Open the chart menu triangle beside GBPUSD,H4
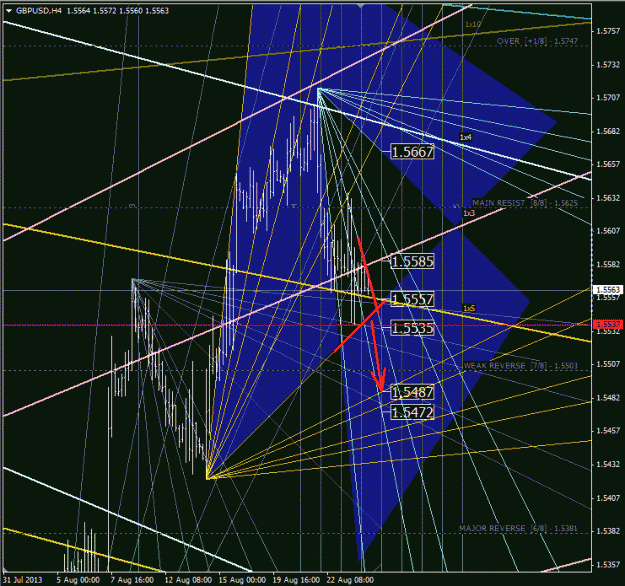 pos(8,11)
